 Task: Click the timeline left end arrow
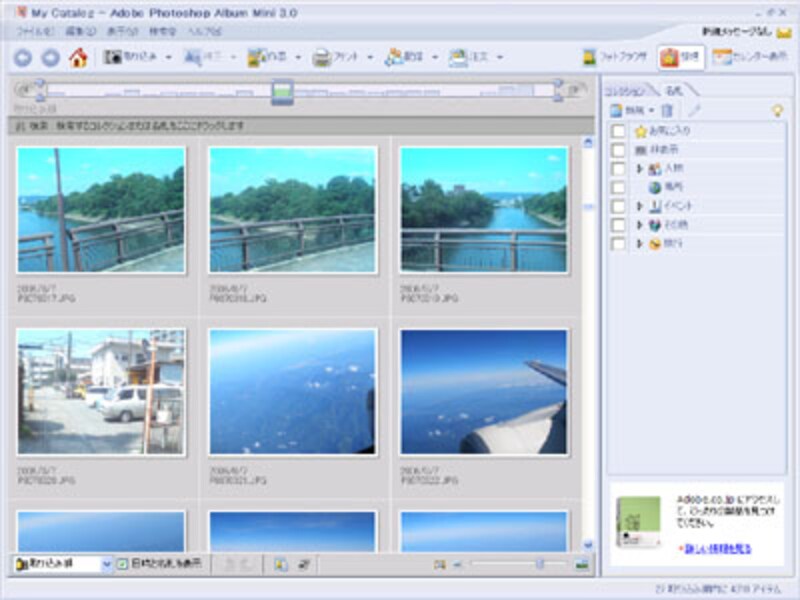pos(23,90)
